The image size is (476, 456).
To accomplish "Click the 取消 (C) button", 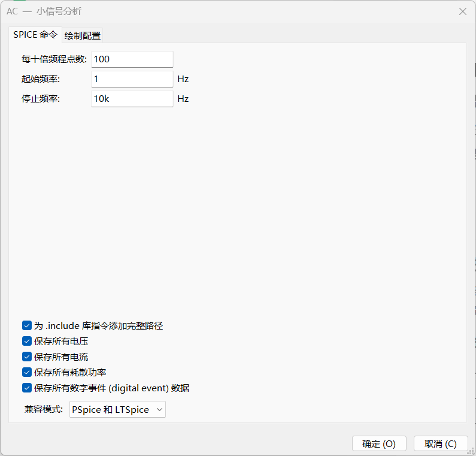I will [x=440, y=444].
